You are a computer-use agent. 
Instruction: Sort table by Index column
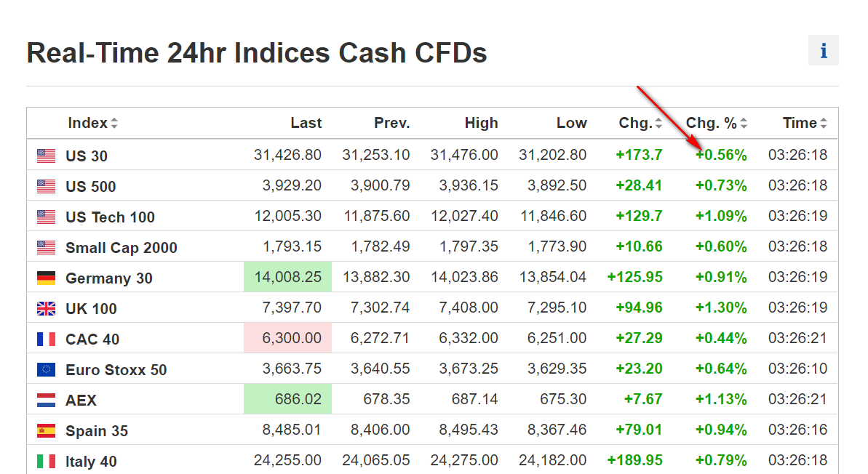pyautogui.click(x=92, y=123)
